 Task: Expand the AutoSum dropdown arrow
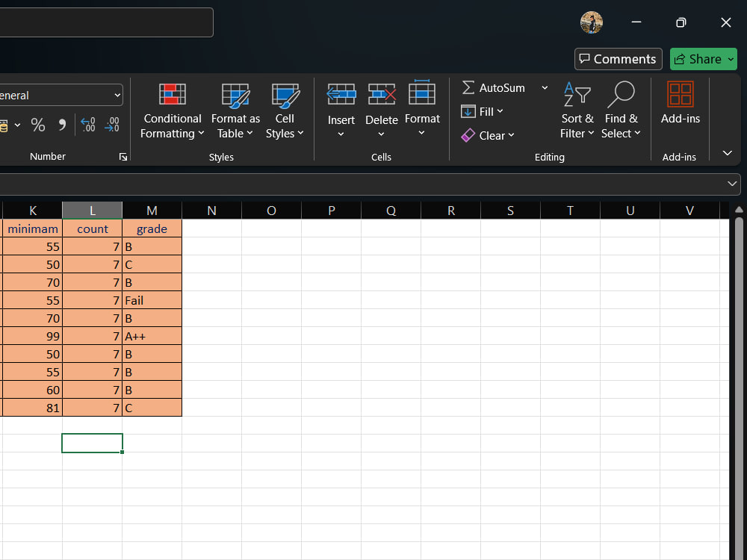(x=545, y=87)
